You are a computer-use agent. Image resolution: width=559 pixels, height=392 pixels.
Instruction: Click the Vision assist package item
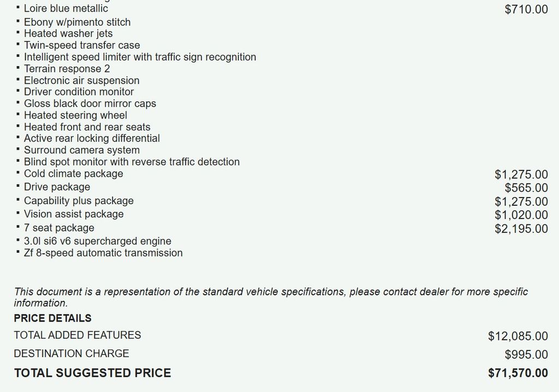[74, 214]
